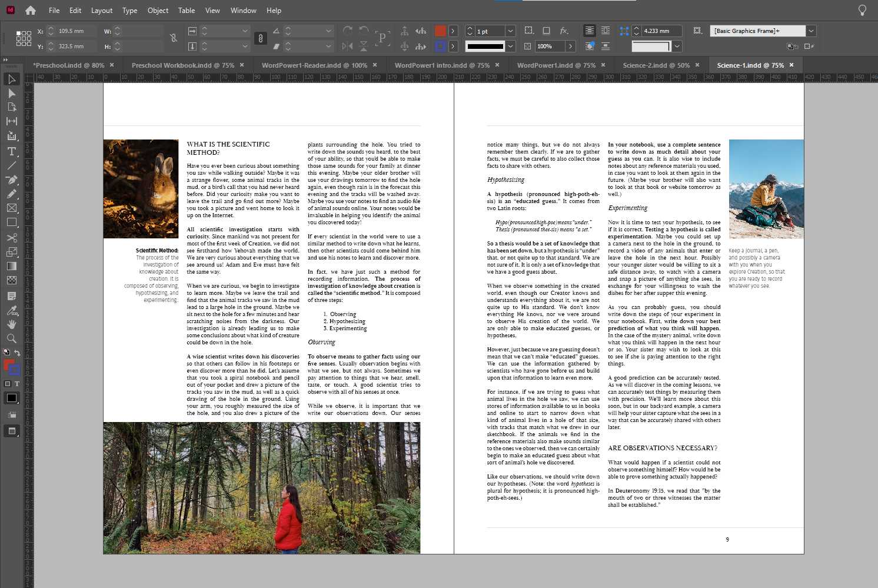Toggle constrain proportions for scaling chain

(260, 38)
